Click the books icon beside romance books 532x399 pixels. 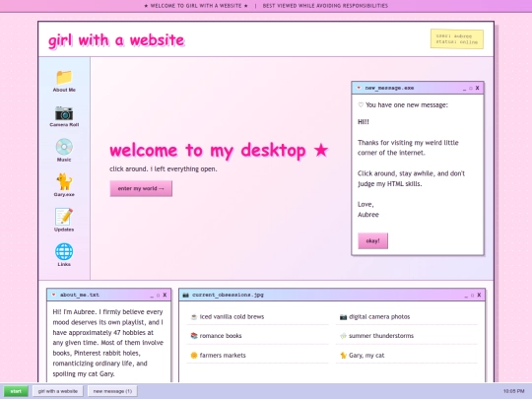click(194, 336)
